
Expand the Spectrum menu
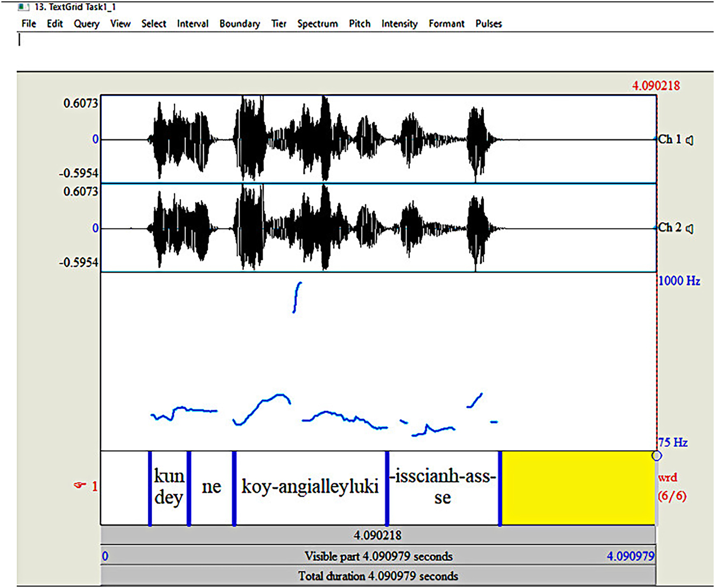point(318,24)
